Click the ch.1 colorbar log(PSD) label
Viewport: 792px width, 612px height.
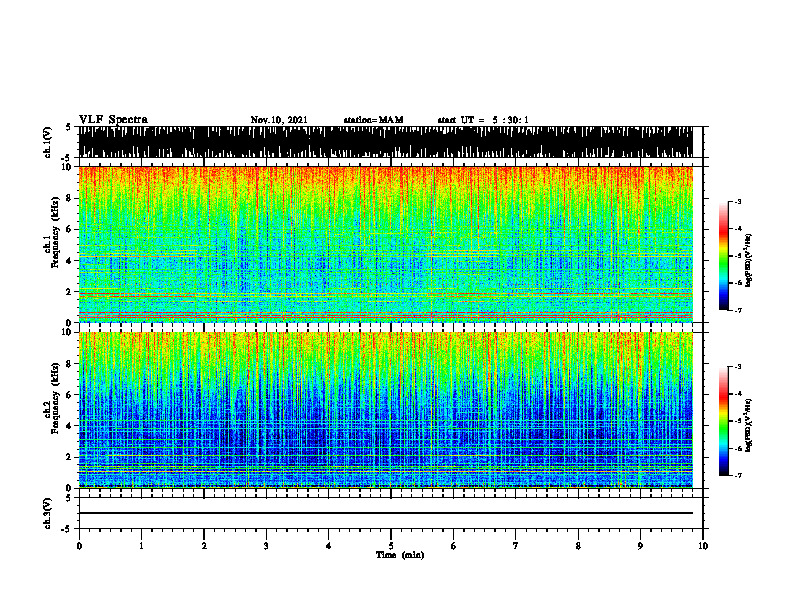click(748, 260)
